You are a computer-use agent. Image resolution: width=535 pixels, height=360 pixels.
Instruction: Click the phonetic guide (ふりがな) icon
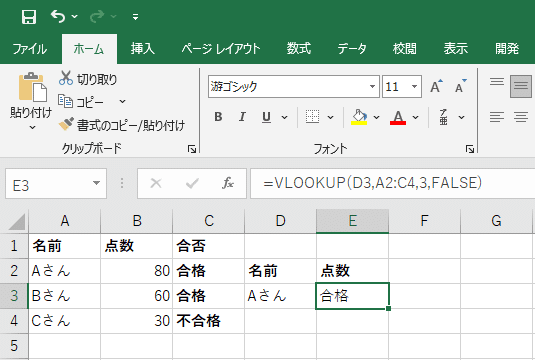coord(443,117)
